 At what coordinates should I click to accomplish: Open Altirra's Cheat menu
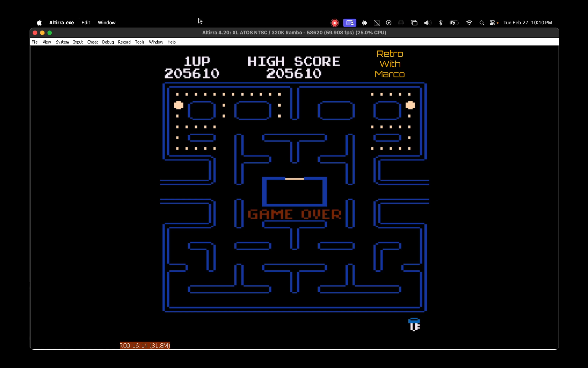pos(92,42)
